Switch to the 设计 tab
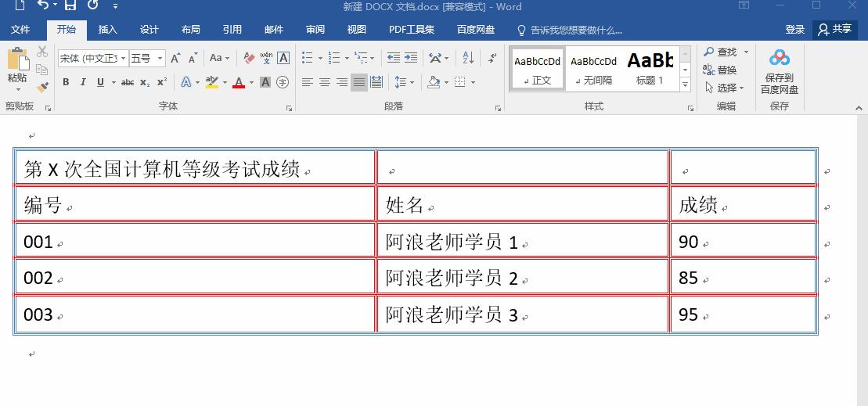 coord(149,29)
